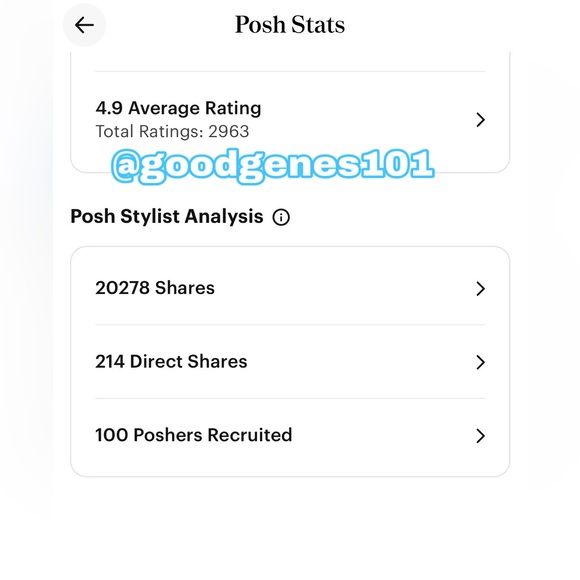Tap the chevron on the 20278 Shares row
Viewport: 580px width, 580px height.
(x=480, y=289)
